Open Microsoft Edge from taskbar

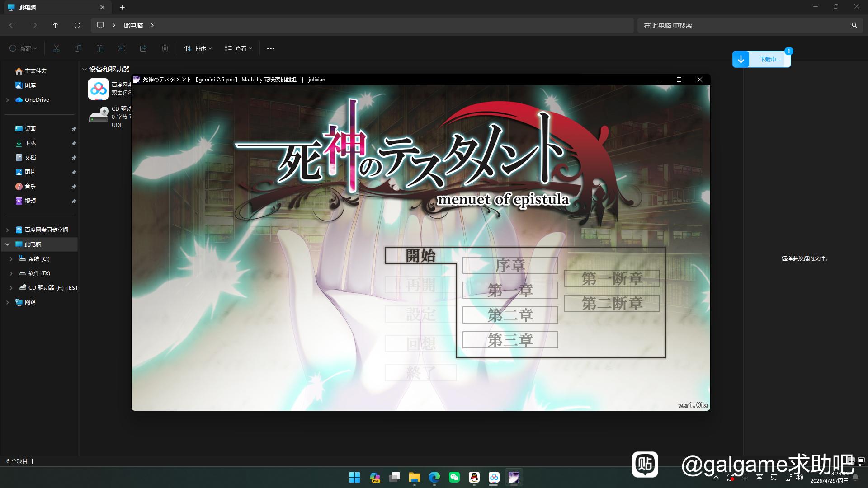click(434, 477)
